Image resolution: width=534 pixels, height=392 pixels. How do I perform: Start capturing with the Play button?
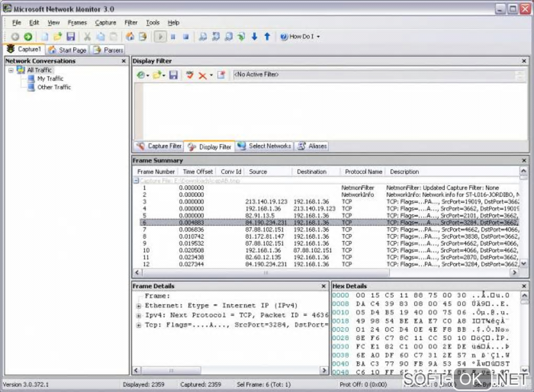(160, 37)
